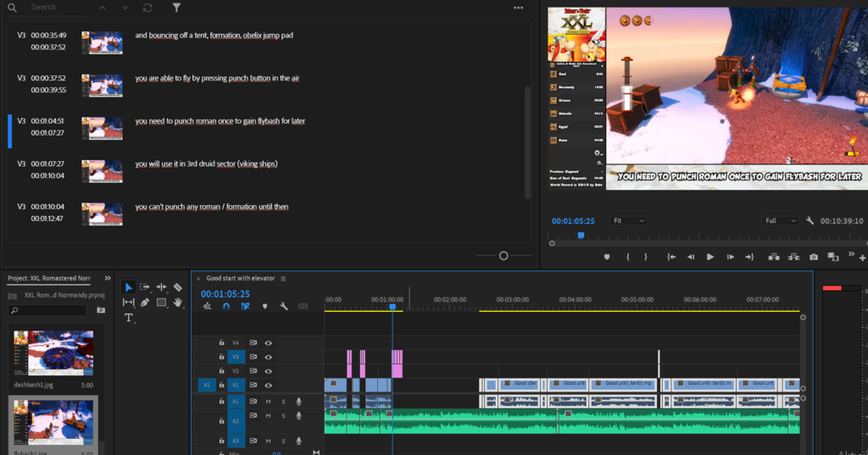
Task: Select dashbash1.jpg thumbnail in project
Action: pos(53,353)
